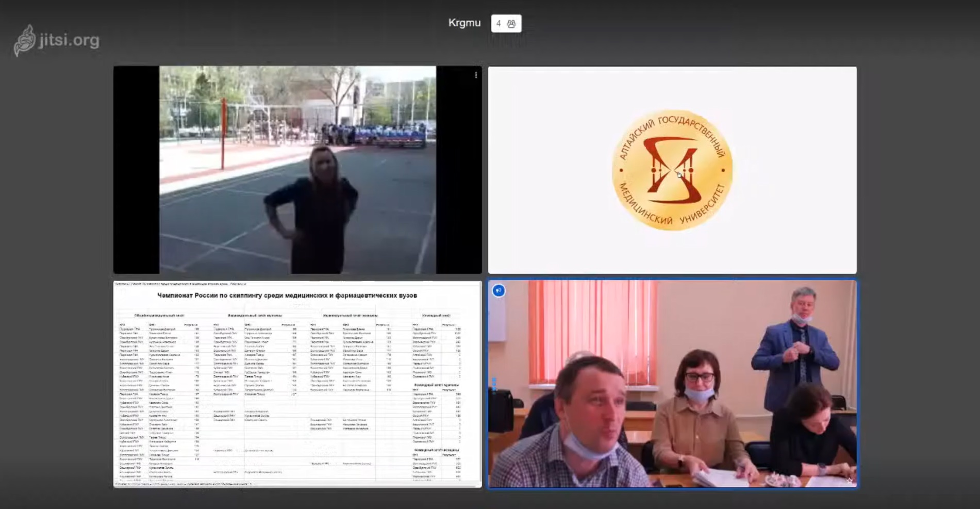Click the people icon in participant counter
Image resolution: width=980 pixels, height=509 pixels.
(511, 24)
